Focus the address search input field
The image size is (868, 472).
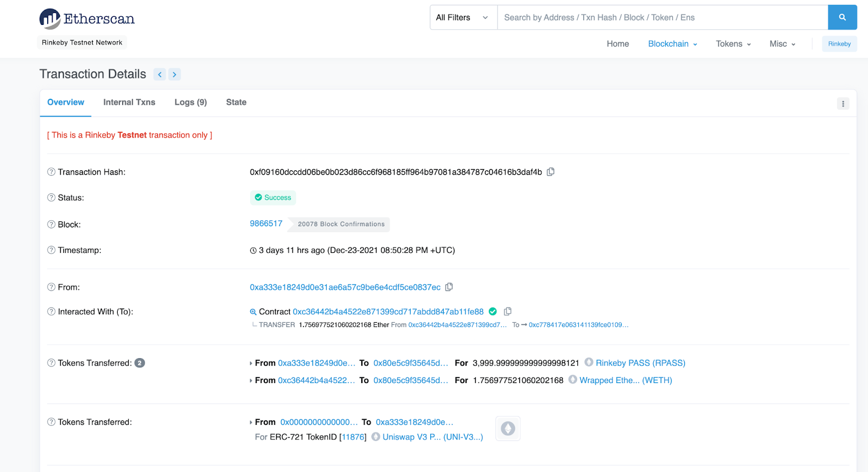pyautogui.click(x=662, y=17)
